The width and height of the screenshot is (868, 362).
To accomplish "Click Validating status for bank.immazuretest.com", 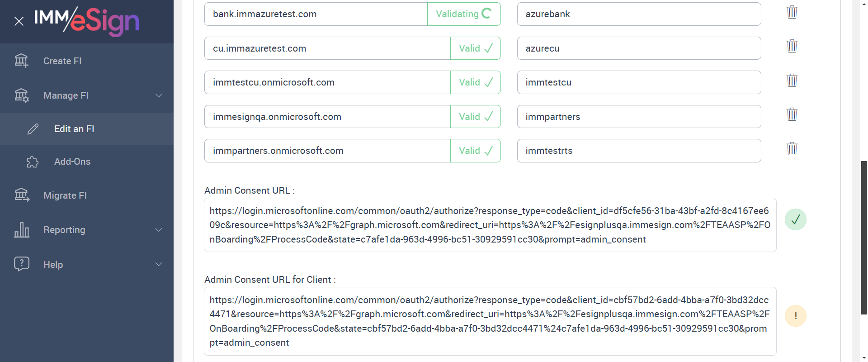I will pyautogui.click(x=464, y=14).
